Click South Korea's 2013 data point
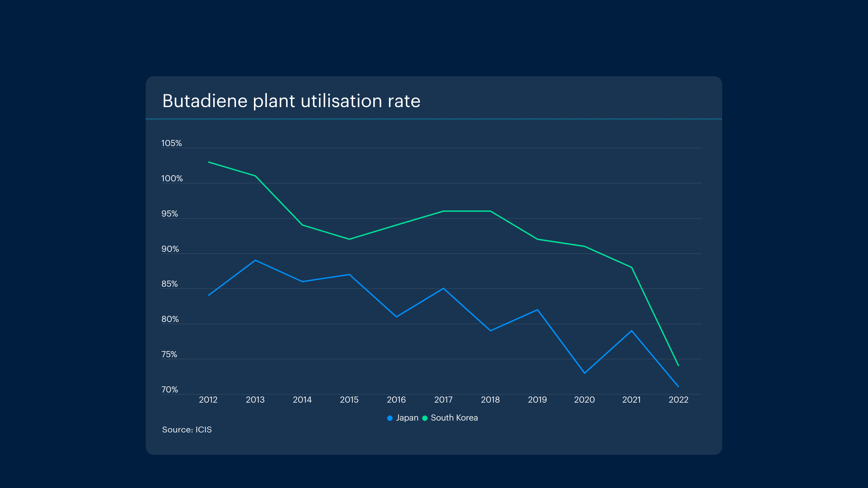 255,176
